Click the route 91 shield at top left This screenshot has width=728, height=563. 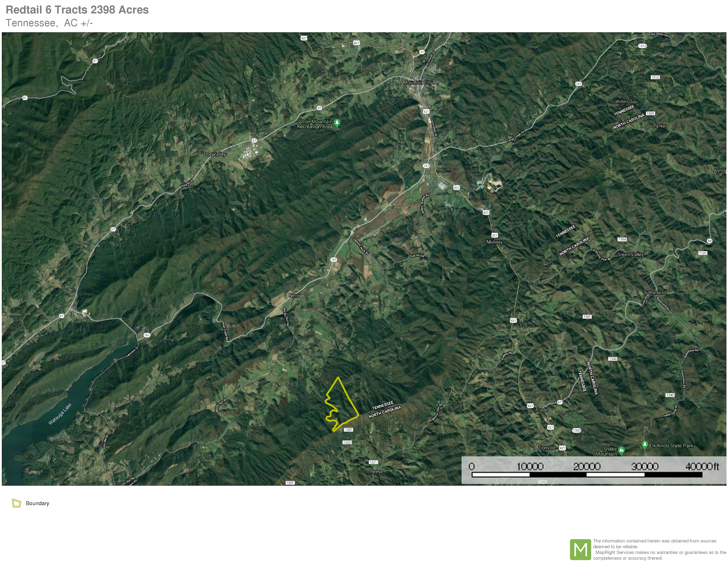tap(95, 61)
